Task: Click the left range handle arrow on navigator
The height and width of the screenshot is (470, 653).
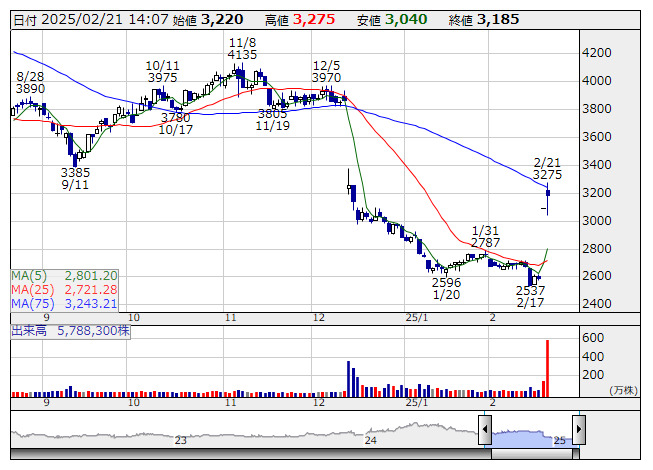Action: pyautogui.click(x=485, y=429)
